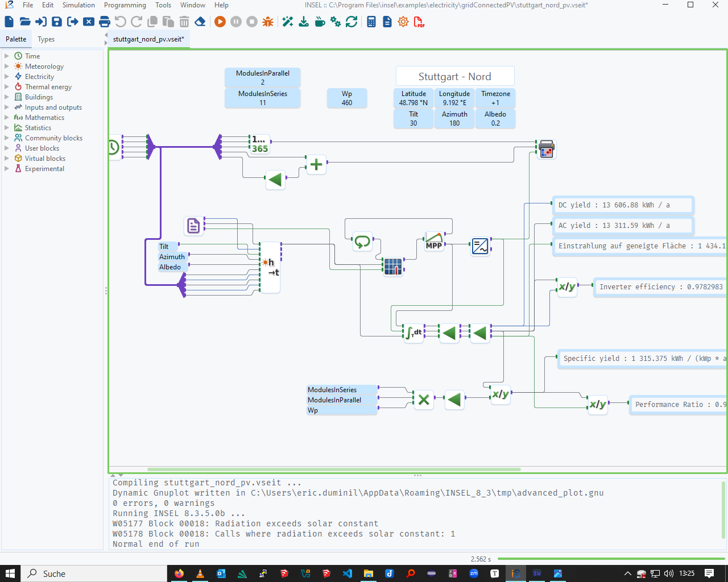Open settings with the orange gear icon

[403, 22]
